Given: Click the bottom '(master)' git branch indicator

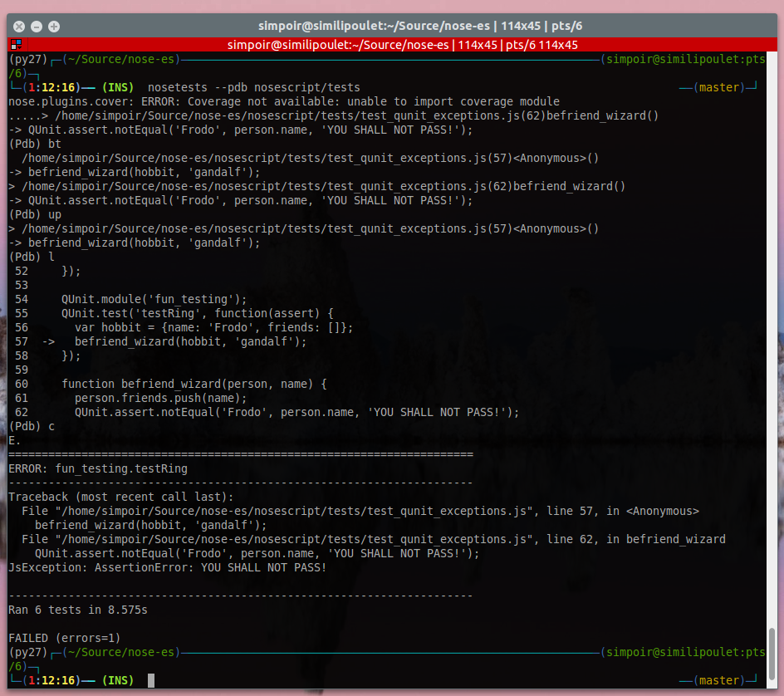Looking at the screenshot, I should click(719, 680).
